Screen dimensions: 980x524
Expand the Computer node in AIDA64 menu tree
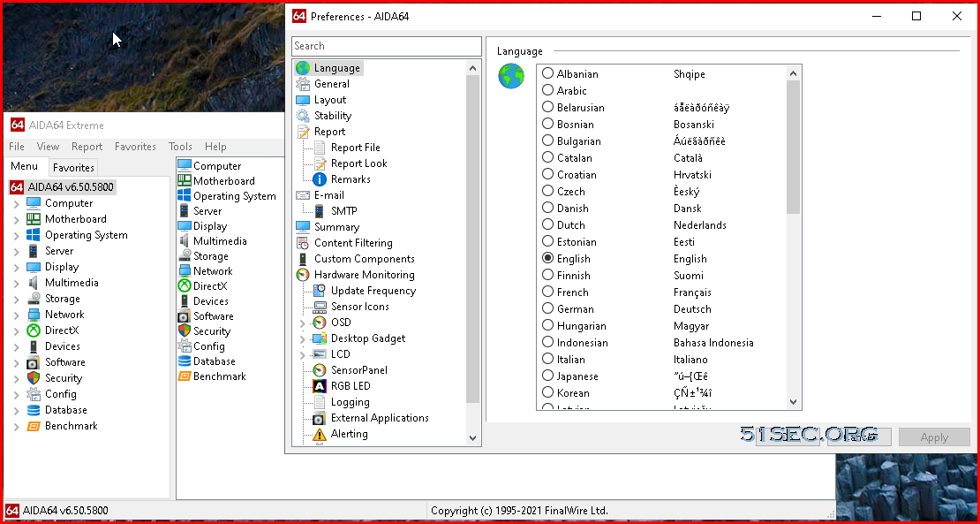pyautogui.click(x=16, y=204)
